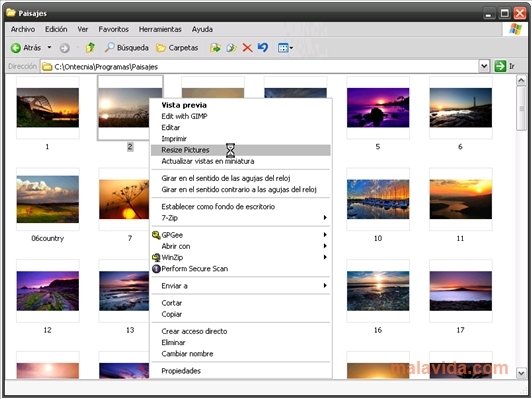
Task: Expand the address bar dropdown
Action: (x=484, y=66)
